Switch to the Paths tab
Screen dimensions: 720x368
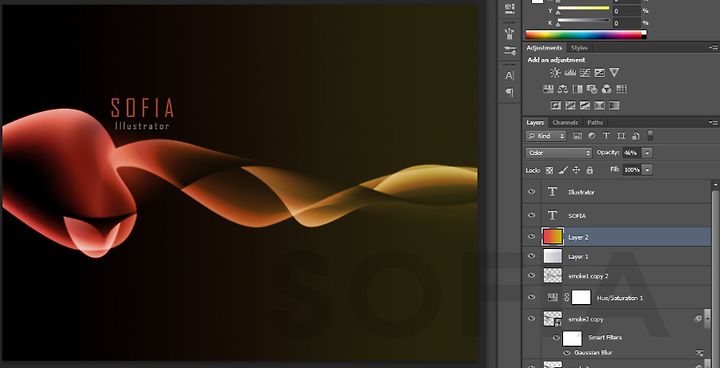595,123
